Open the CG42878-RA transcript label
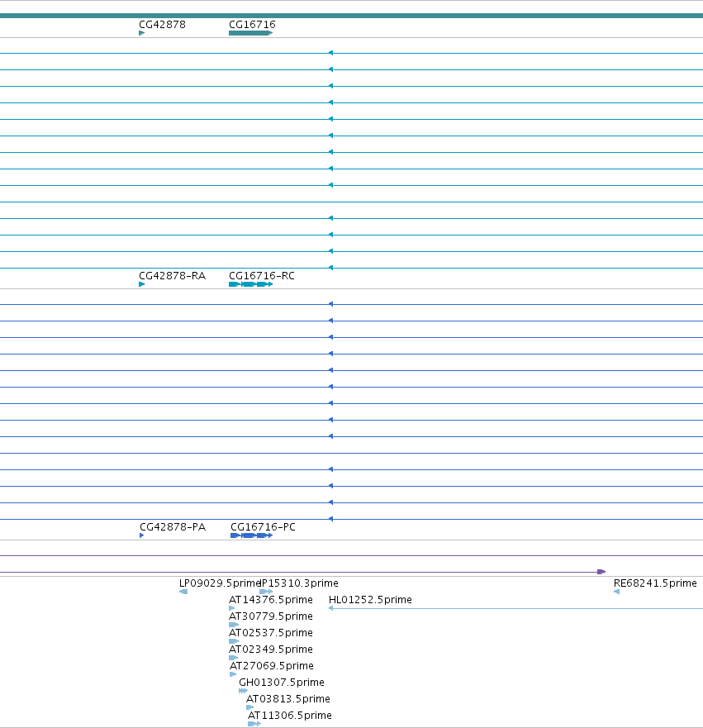The height and width of the screenshot is (728, 703). click(172, 276)
